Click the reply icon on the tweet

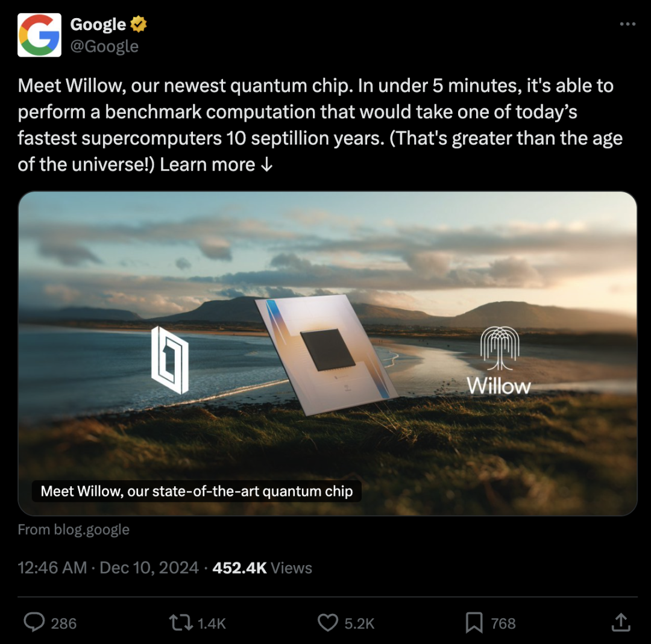point(34,624)
